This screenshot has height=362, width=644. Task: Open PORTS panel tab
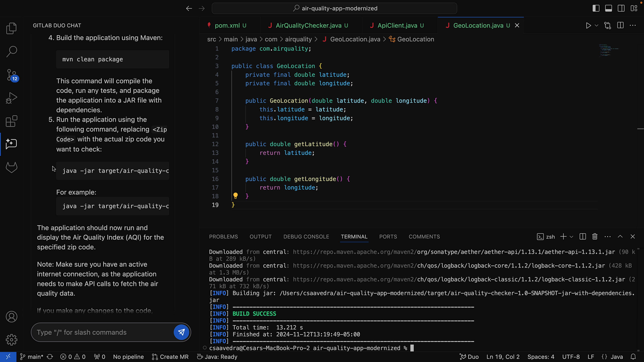[388, 237]
